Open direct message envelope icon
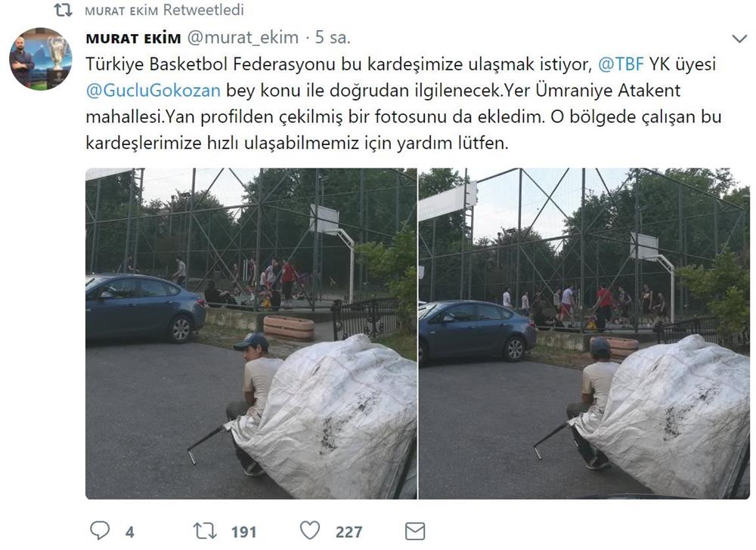Image resolution: width=756 pixels, height=550 pixels. 414,531
